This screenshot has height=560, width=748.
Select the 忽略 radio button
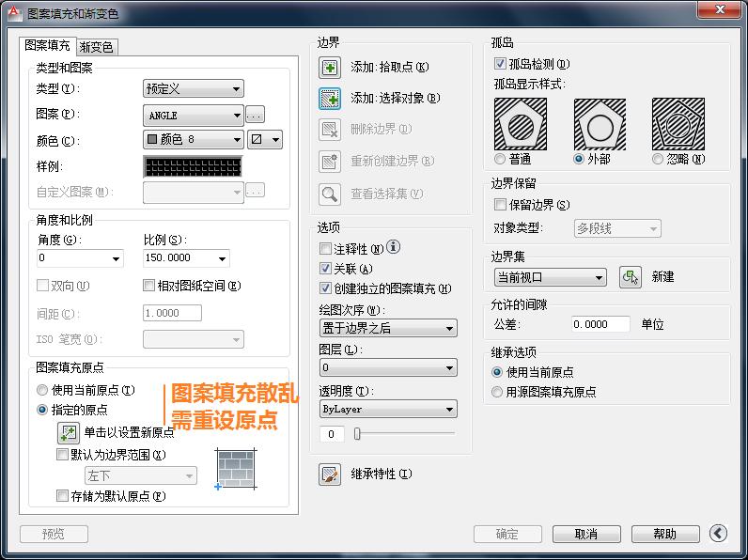(x=658, y=159)
